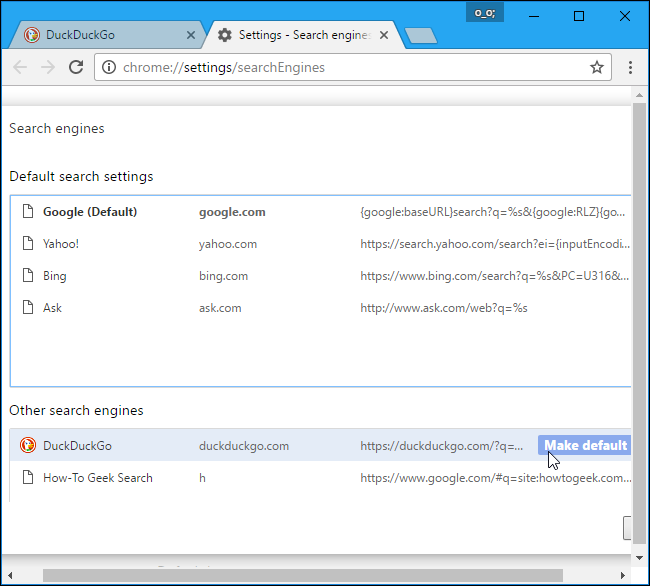650x586 pixels.
Task: Click the site information icon in address bar
Action: (x=110, y=67)
